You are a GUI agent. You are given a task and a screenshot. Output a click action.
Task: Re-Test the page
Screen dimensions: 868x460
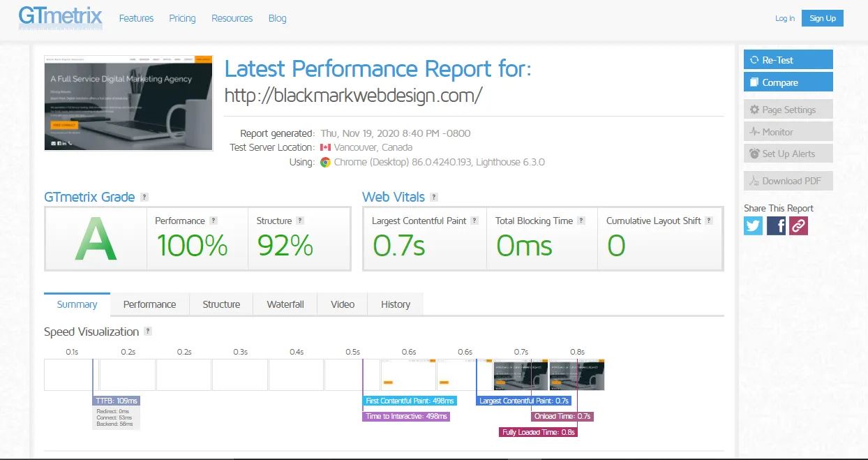click(788, 60)
